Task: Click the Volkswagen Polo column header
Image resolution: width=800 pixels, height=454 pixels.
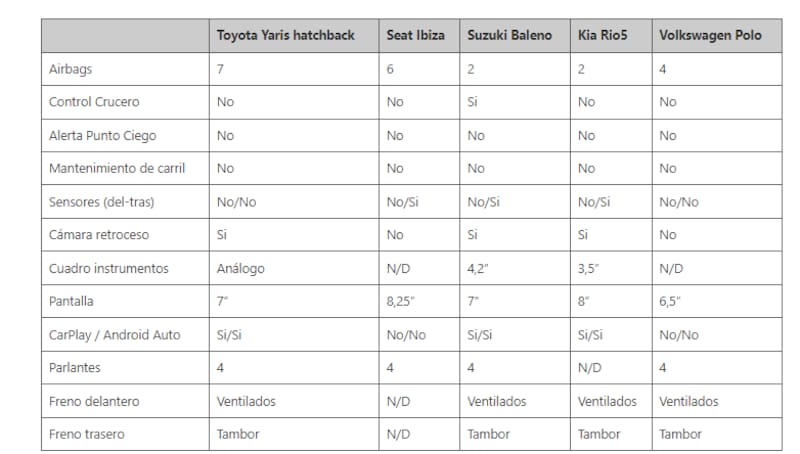Action: [x=710, y=35]
